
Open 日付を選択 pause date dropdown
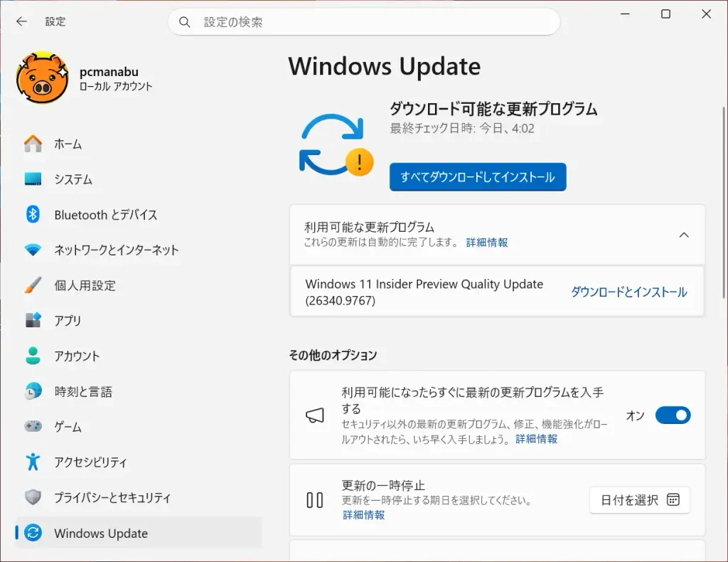[x=640, y=500]
